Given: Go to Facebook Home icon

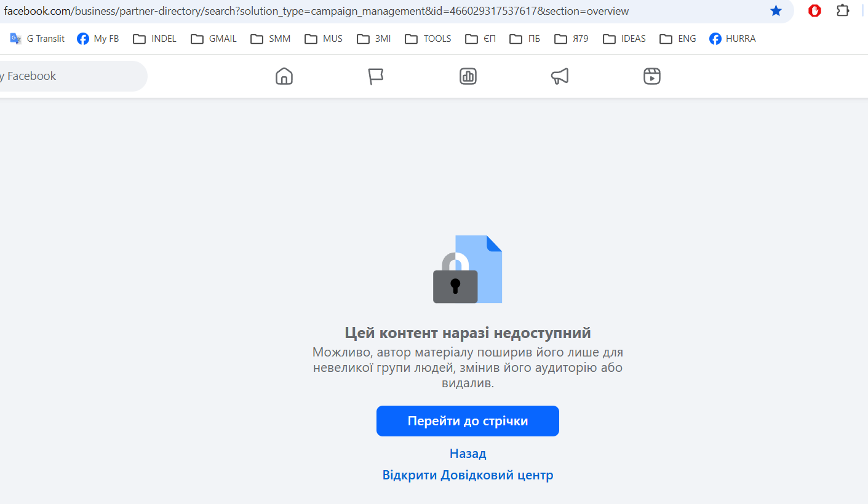Looking at the screenshot, I should pyautogui.click(x=284, y=76).
